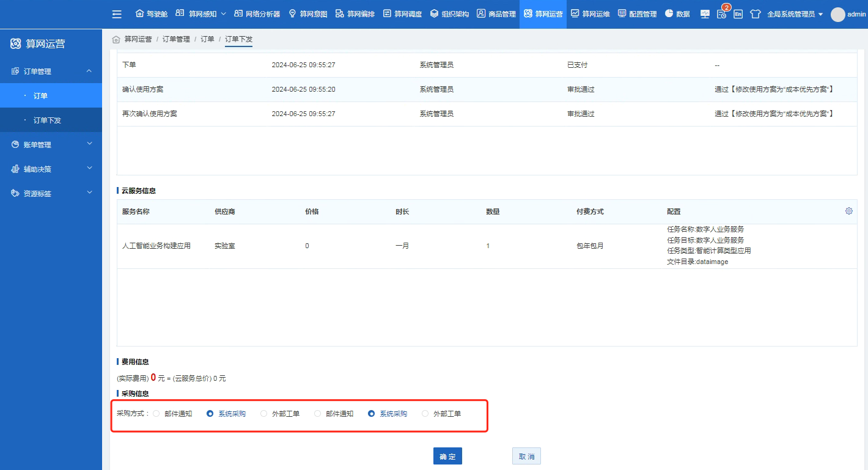Click the 算网运营 sidebar logo header

pos(38,43)
